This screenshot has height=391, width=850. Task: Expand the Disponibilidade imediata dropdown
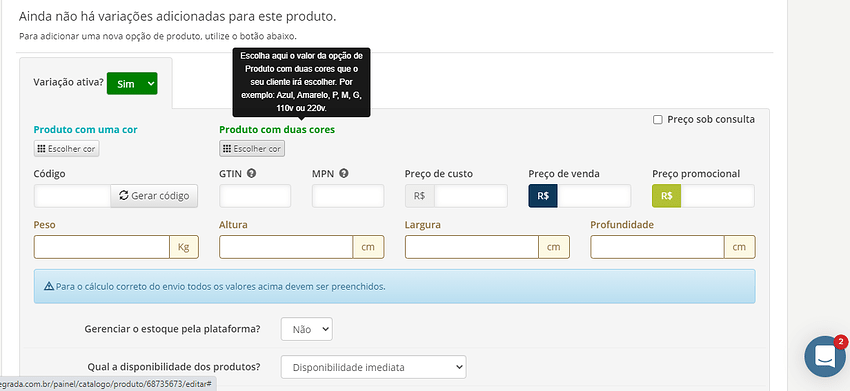(374, 367)
